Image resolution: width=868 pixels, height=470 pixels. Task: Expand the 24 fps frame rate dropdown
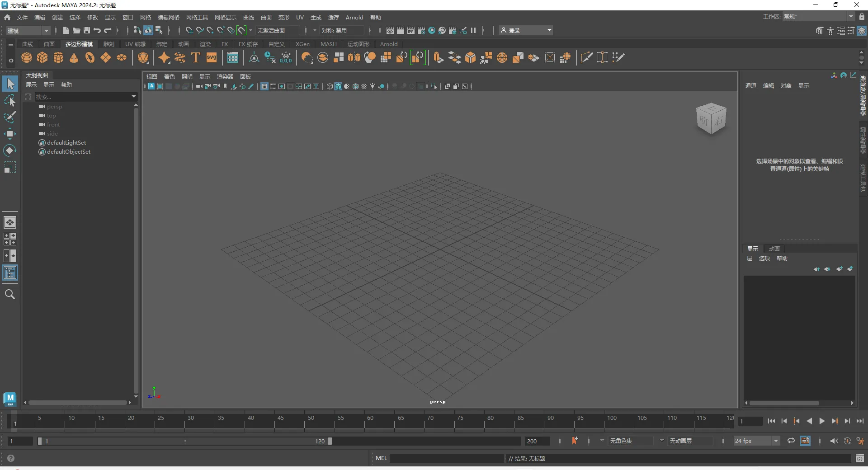coord(776,441)
